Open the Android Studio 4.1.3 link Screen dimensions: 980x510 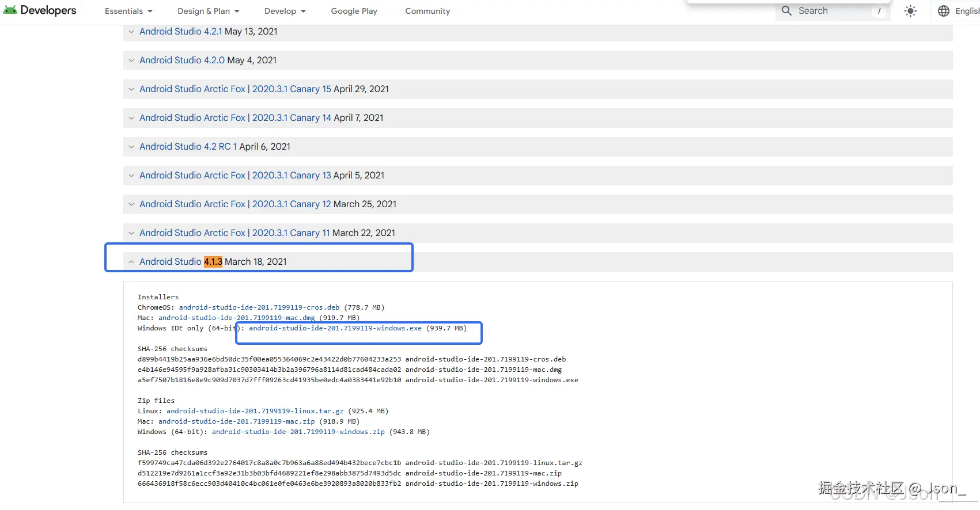pos(181,261)
